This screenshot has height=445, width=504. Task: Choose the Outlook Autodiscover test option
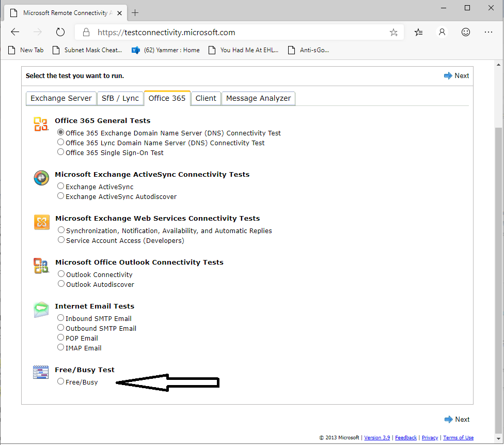(61, 284)
